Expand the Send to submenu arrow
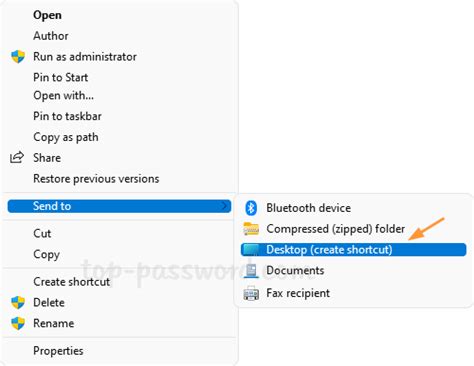 point(225,206)
